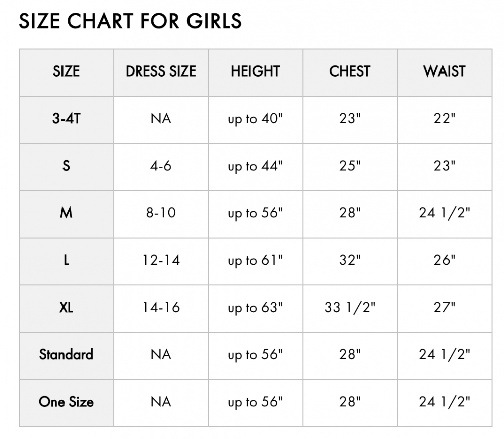The width and height of the screenshot is (504, 439).
Task: Click the CHEST column header
Action: (350, 72)
